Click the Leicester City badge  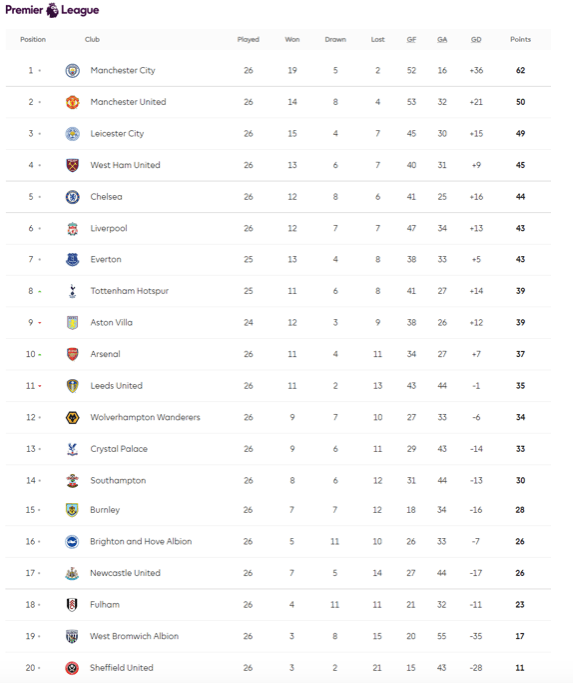[72, 134]
